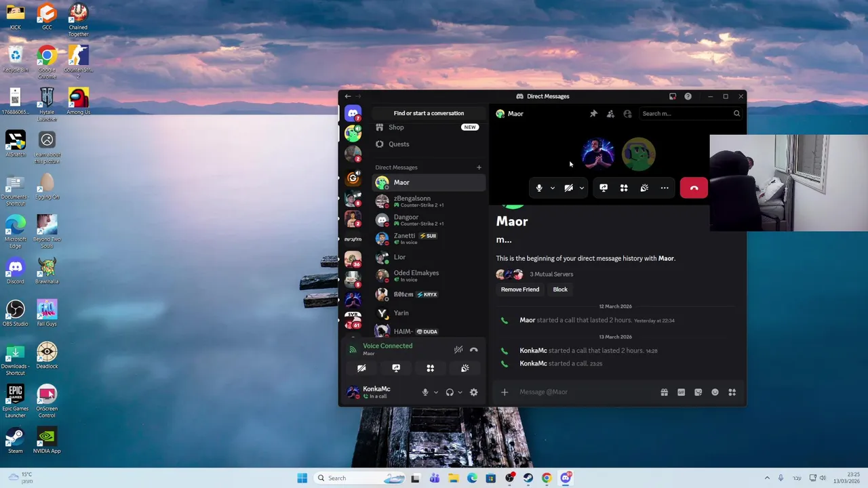This screenshot has height=488, width=868.
Task: Expand output device arrow beside headphones
Action: tap(460, 392)
